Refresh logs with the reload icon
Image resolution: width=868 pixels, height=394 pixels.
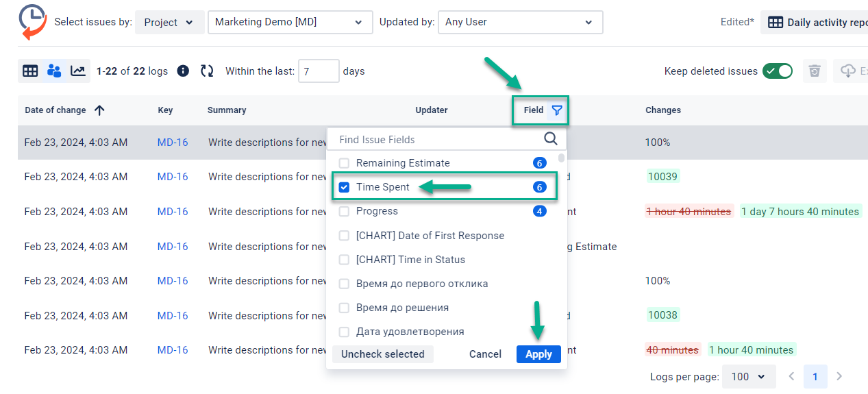[x=207, y=71]
